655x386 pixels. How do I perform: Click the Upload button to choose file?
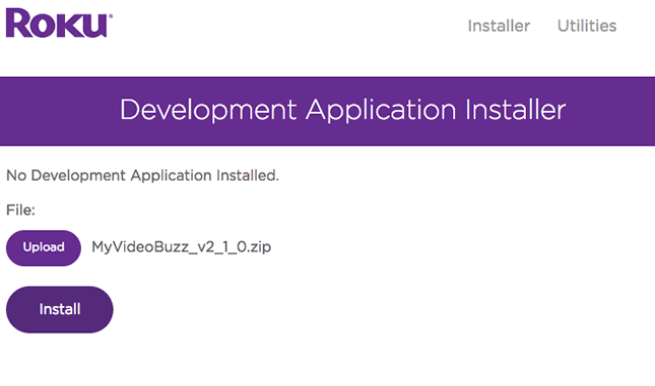click(x=43, y=248)
